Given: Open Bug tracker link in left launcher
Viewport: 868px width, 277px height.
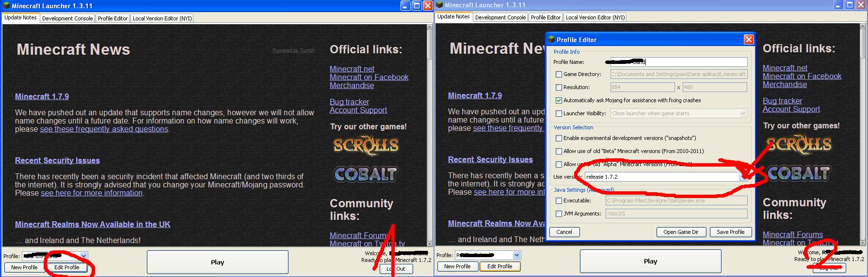Looking at the screenshot, I should tap(349, 102).
